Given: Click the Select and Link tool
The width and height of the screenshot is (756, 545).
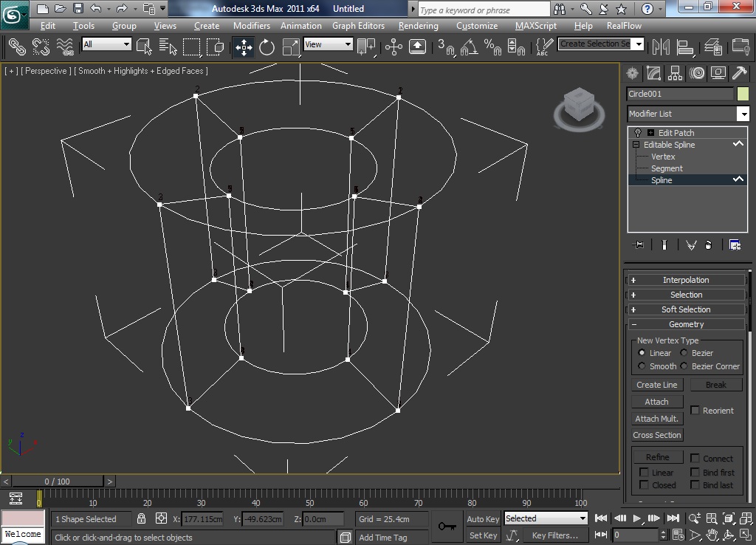Looking at the screenshot, I should pos(18,47).
